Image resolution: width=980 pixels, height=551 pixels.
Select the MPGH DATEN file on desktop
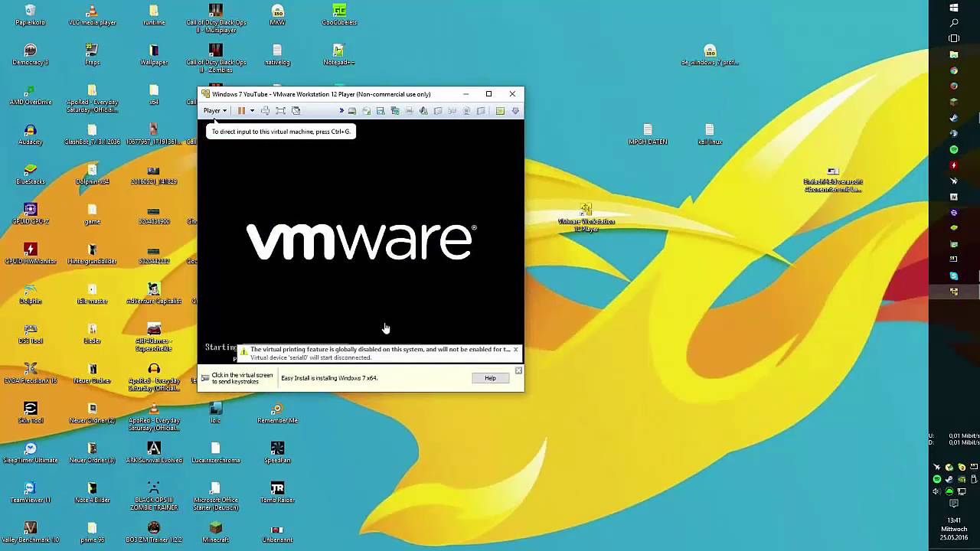point(648,134)
